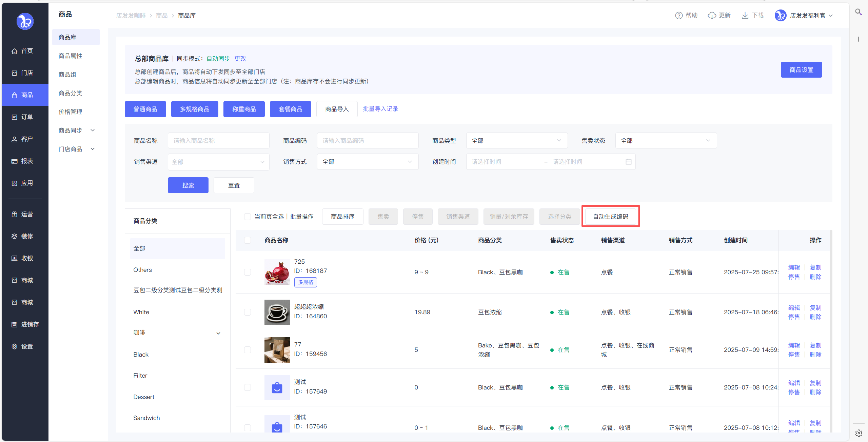Viewport: 868px width, 442px height.
Task: Tick the checkbox for product 725
Action: click(x=248, y=272)
